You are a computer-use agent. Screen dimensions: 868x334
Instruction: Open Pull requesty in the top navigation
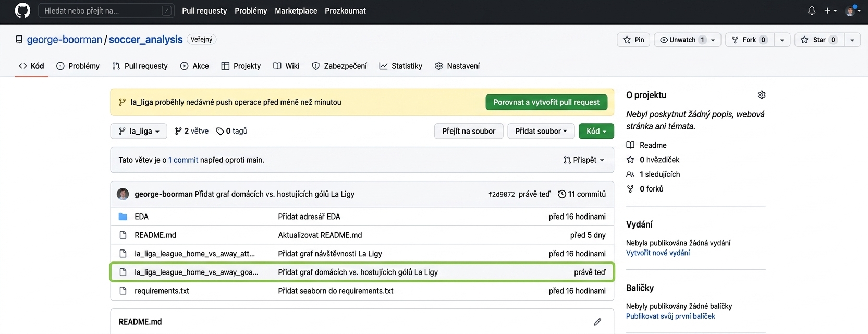[x=204, y=10]
